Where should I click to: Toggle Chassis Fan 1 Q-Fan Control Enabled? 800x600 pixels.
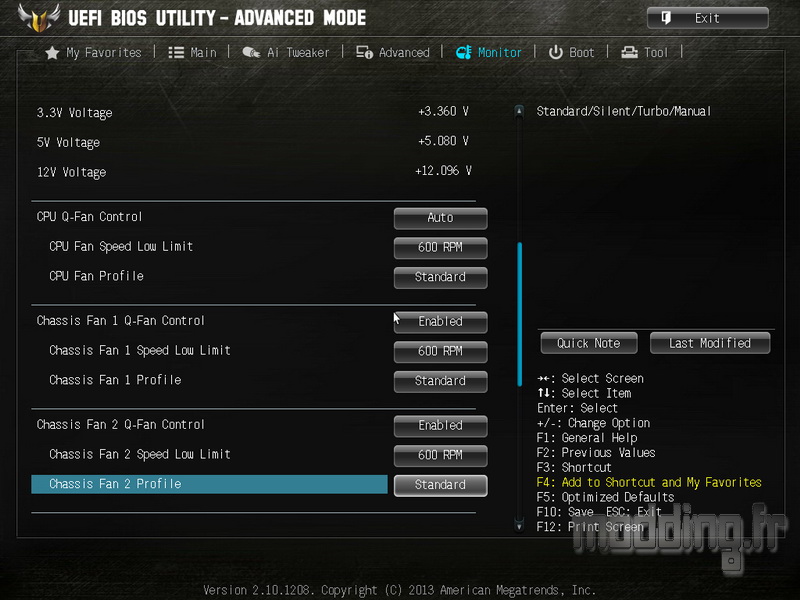click(440, 322)
